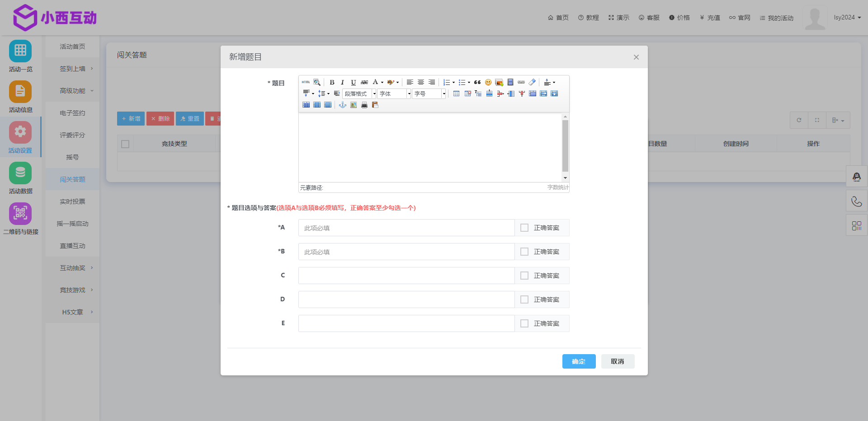Align text right in editor
Viewport: 868px width, 421px height.
pyautogui.click(x=432, y=82)
